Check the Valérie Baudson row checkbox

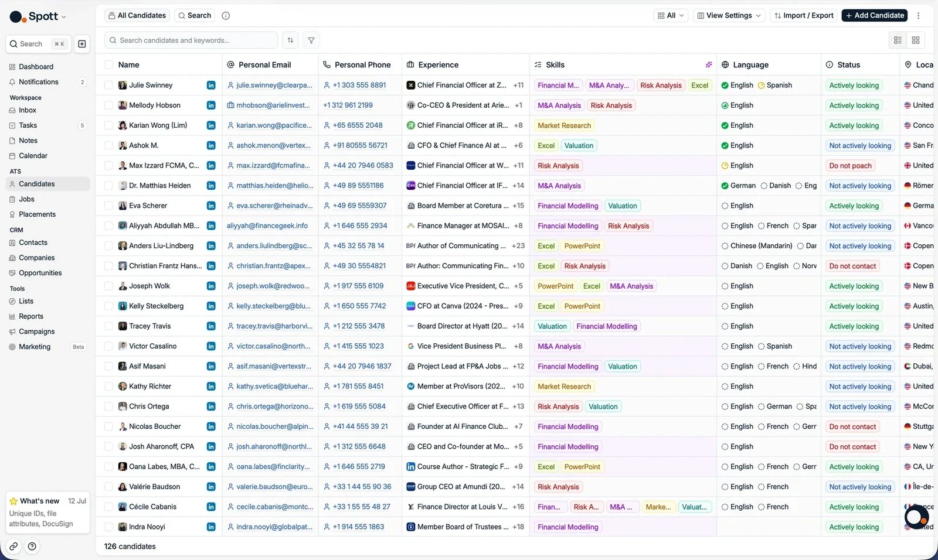pyautogui.click(x=108, y=487)
